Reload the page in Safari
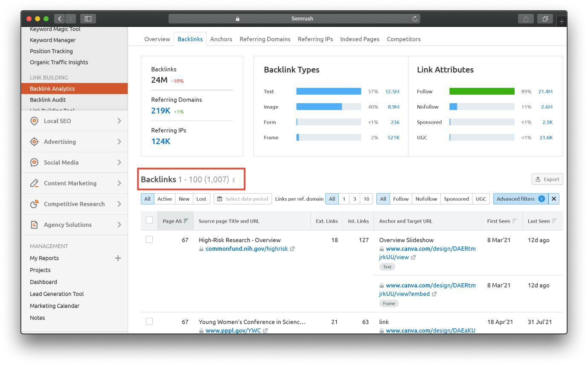The image size is (588, 365). (415, 19)
